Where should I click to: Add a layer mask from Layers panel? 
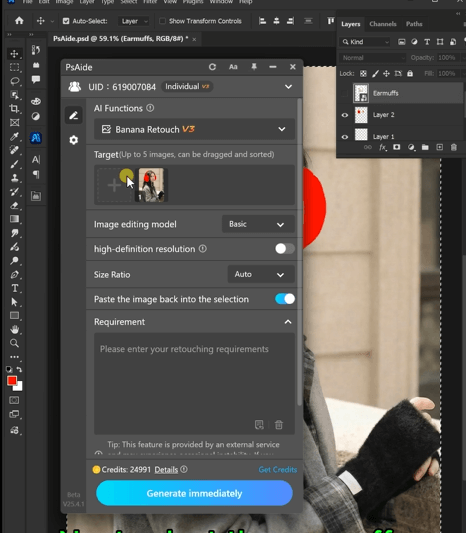(396, 147)
